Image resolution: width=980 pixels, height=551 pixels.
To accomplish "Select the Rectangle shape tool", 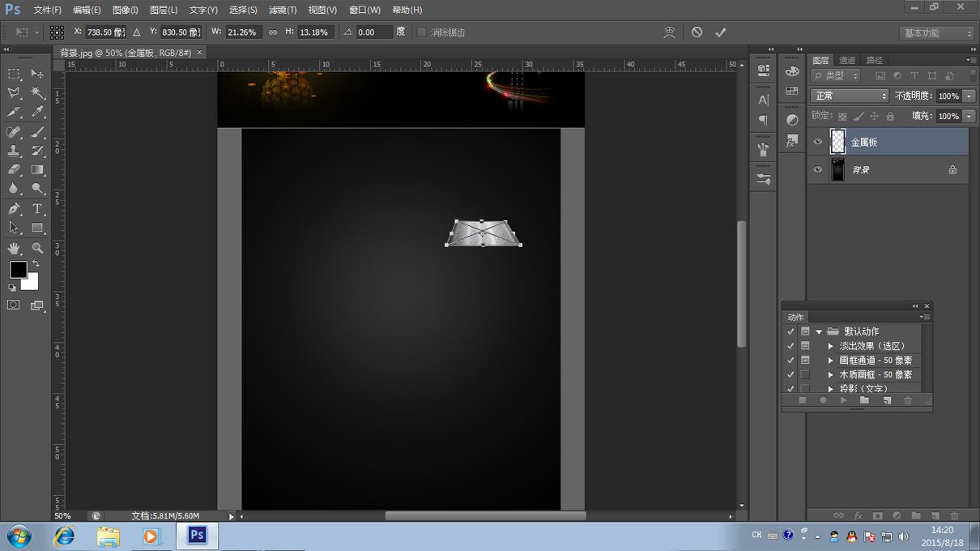I will click(37, 229).
